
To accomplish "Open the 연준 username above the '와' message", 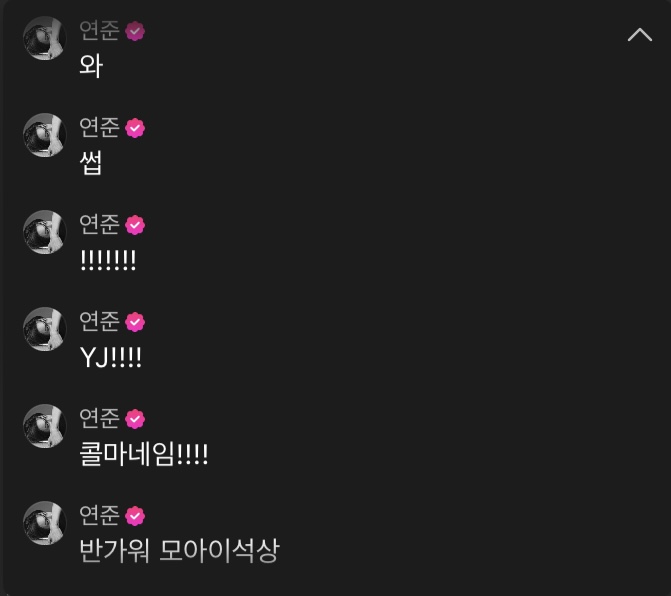I will tap(99, 30).
